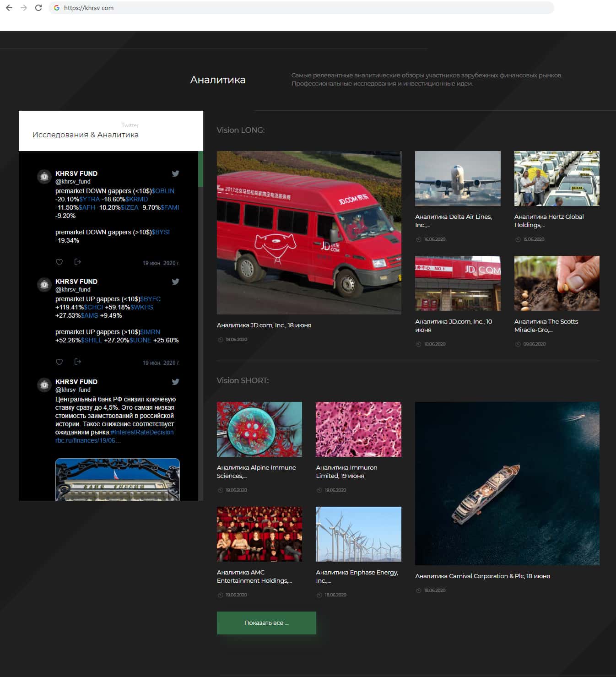Open the Hertz Global Holdings taxi thumbnail
Screen dimensions: 616x677
[557, 179]
